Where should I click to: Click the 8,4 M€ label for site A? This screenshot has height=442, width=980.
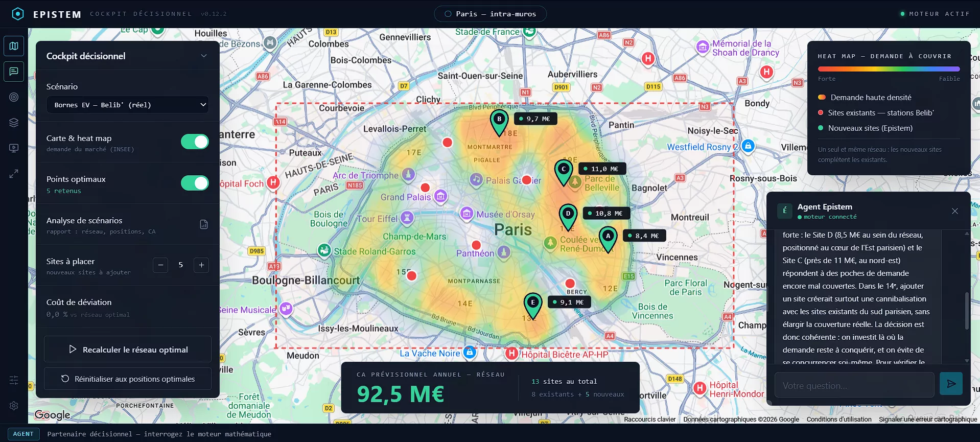pos(644,236)
